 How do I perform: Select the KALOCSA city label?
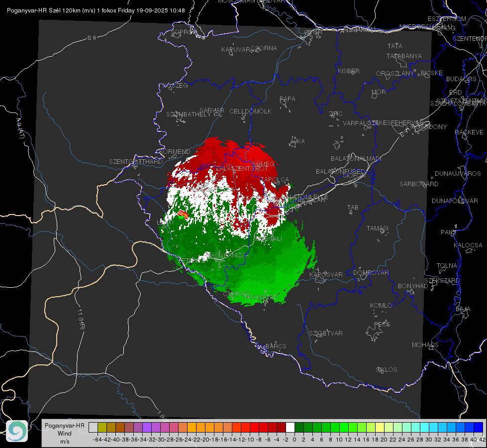[x=468, y=245]
